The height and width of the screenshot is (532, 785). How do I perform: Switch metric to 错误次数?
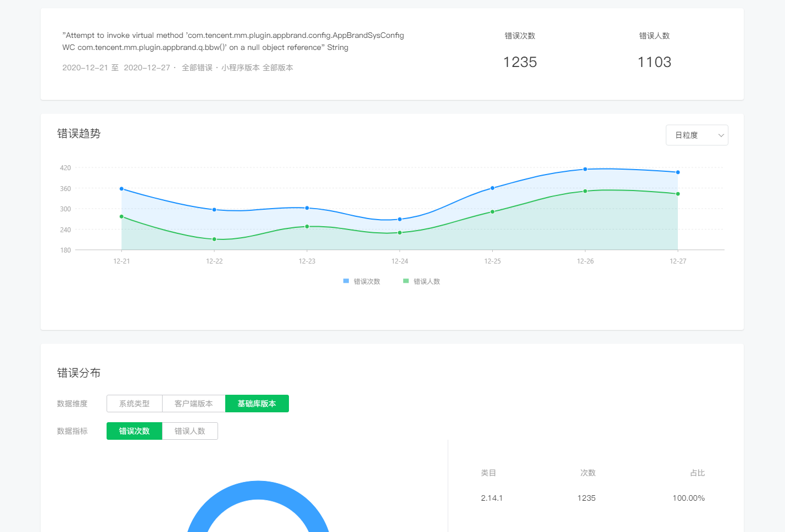click(135, 431)
